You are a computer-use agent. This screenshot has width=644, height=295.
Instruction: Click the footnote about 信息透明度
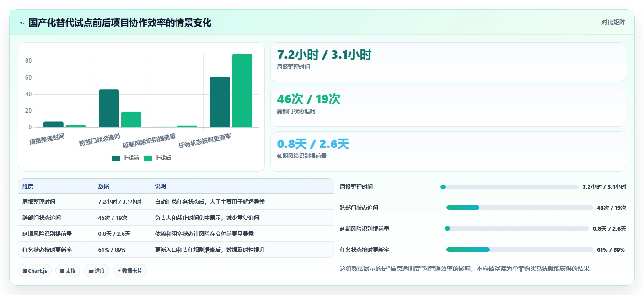pos(467,268)
